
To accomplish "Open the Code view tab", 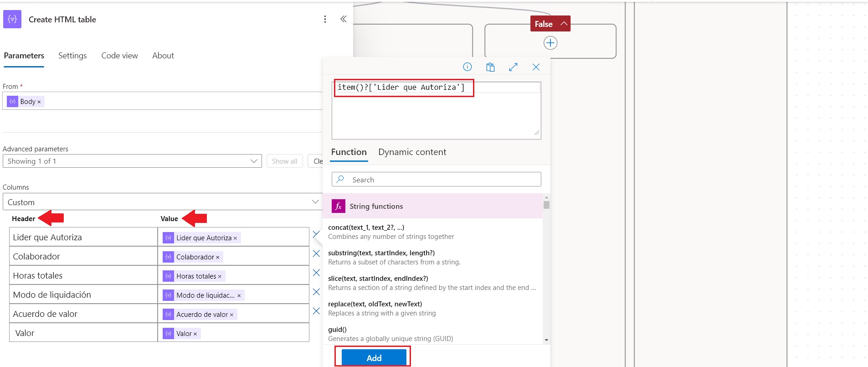I will click(119, 56).
